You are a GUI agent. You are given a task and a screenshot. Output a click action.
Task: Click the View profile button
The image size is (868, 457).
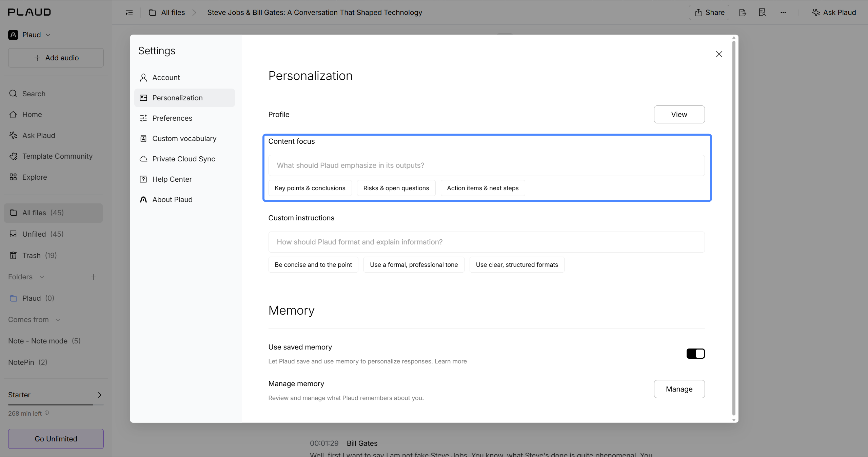679,115
